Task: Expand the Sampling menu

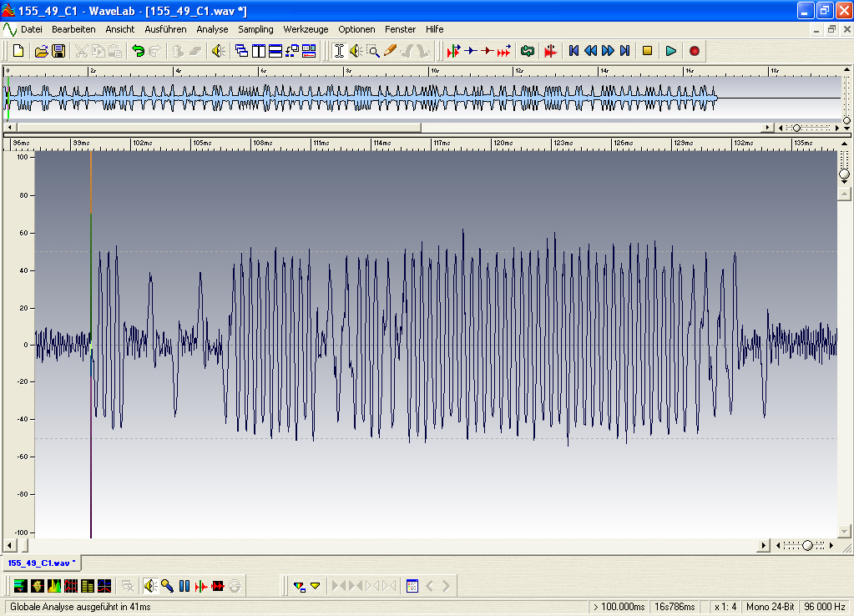Action: click(x=255, y=29)
